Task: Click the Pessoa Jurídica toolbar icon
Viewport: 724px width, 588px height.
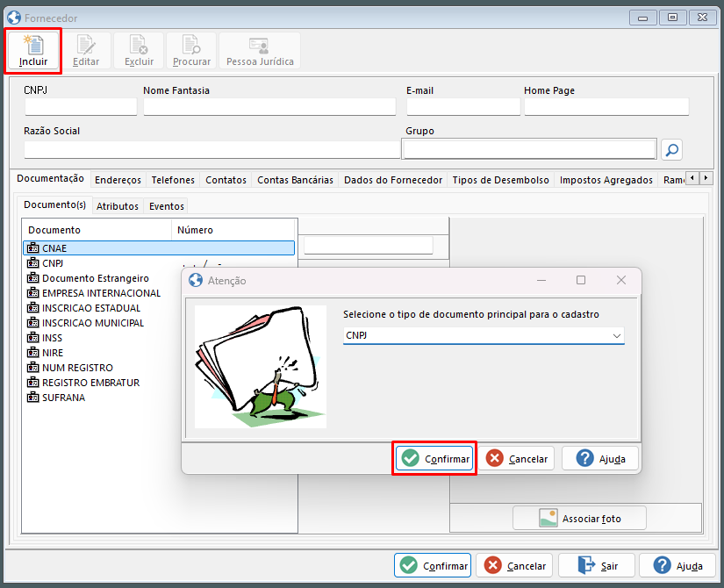Action: (x=260, y=51)
